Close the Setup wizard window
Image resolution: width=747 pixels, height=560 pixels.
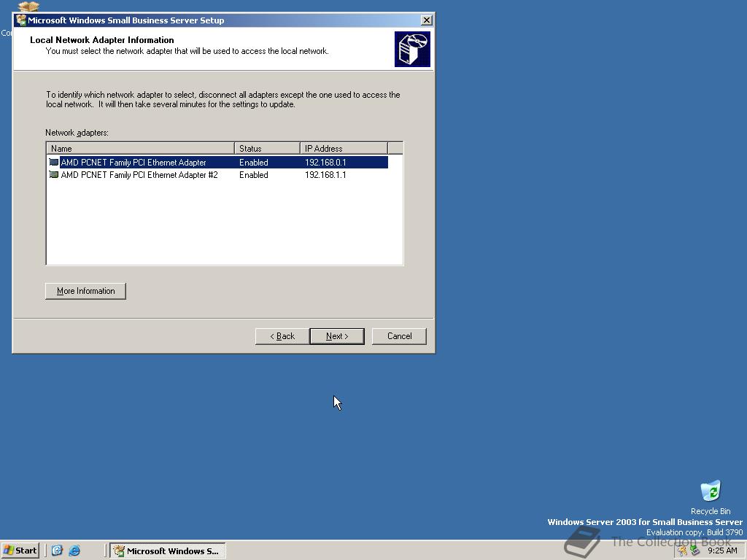tap(426, 20)
